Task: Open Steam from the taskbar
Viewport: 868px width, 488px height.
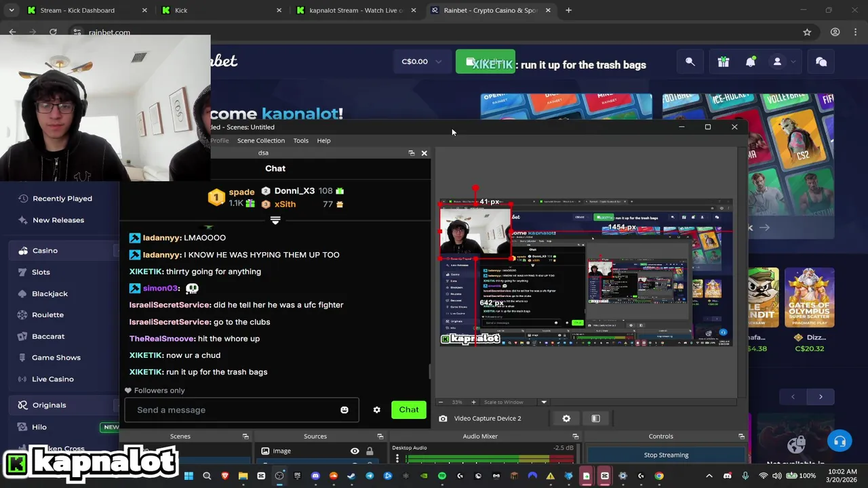Action: 351,476
